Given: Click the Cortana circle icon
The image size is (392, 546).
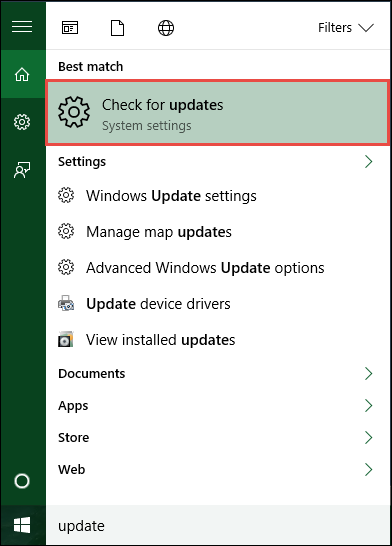Looking at the screenshot, I should (22, 481).
